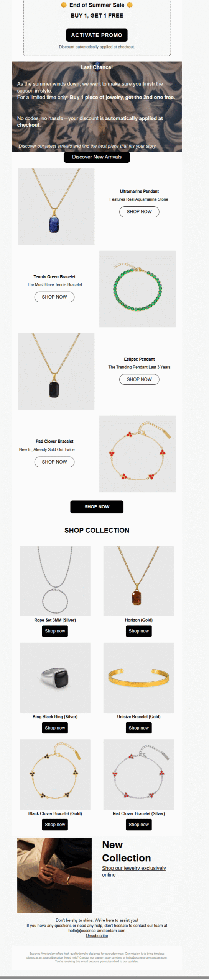Viewport: 209px width, 980px height.
Task: Click the ACTIVATE PROMO button
Action: point(97,35)
